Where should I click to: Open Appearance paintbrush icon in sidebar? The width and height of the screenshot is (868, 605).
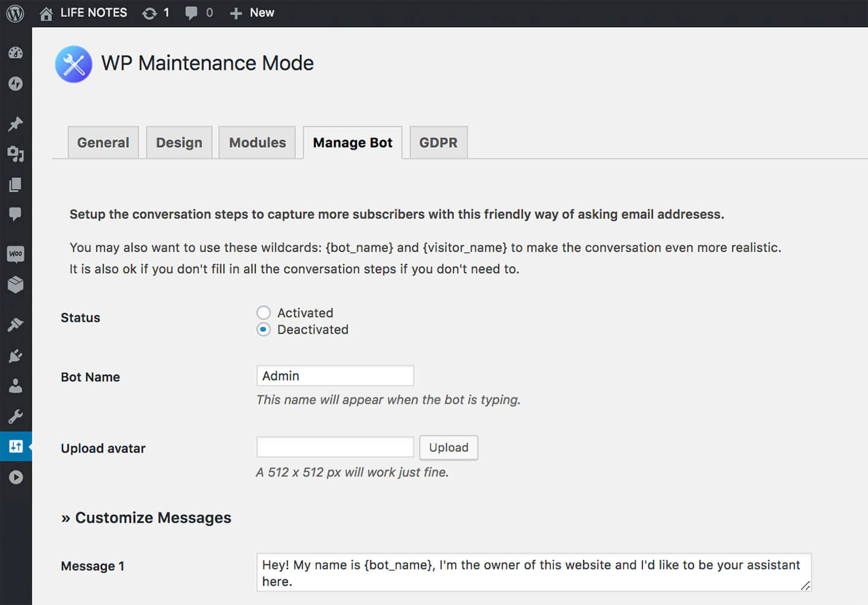point(16,325)
